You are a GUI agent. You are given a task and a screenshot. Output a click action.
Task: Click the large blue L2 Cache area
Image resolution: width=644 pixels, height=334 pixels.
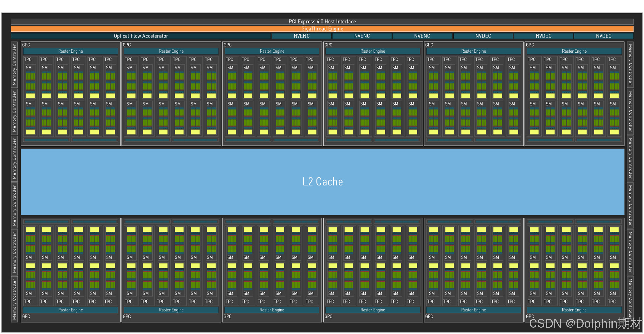(322, 182)
